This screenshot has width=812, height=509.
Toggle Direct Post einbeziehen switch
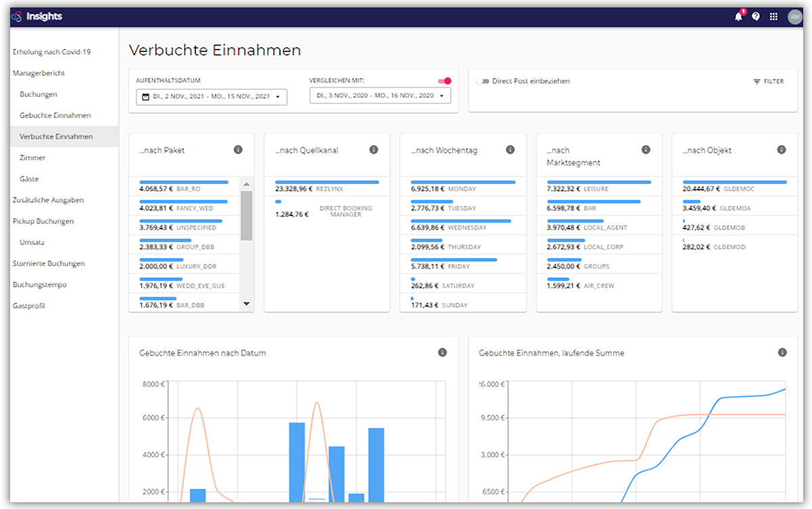click(482, 81)
